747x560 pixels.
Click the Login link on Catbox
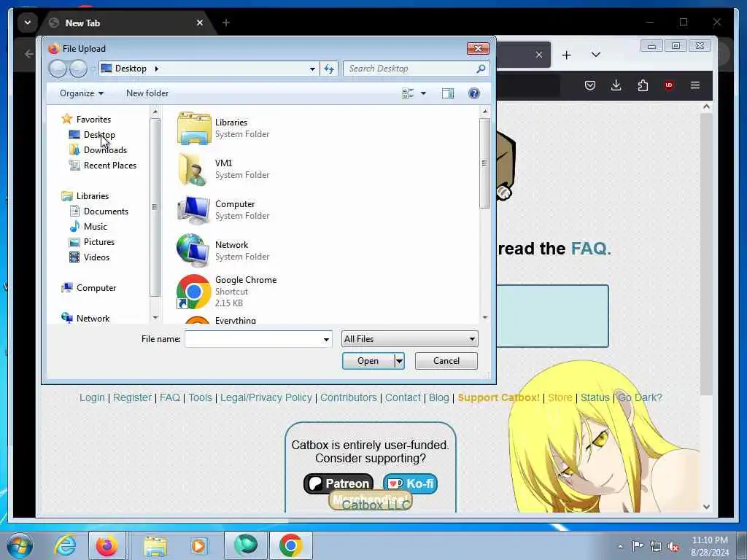(92, 397)
